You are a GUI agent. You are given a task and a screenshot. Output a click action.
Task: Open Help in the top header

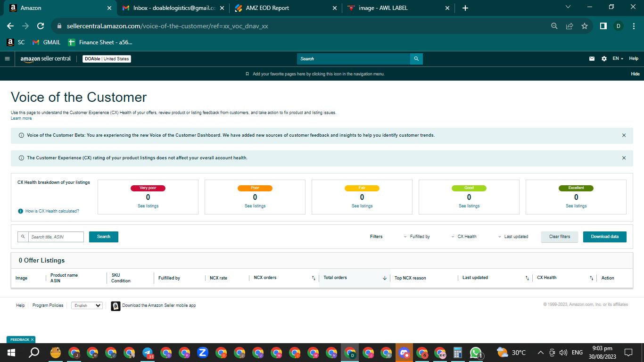(x=634, y=59)
